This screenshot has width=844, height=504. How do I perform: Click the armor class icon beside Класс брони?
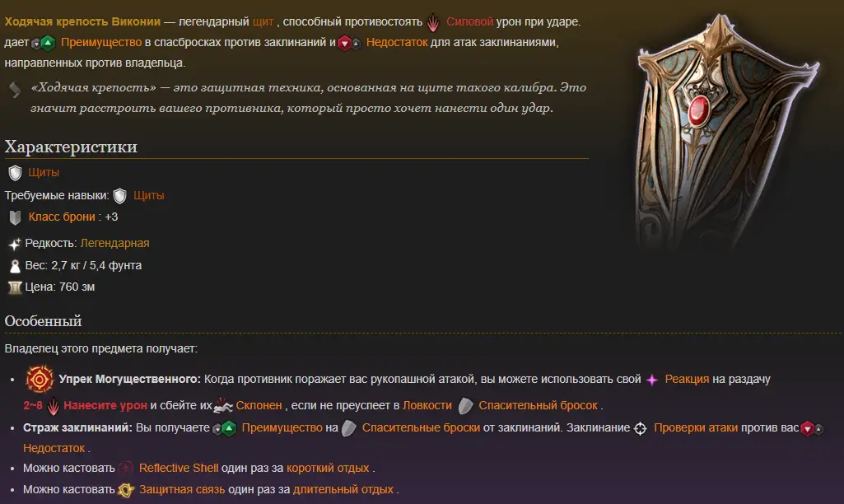click(15, 217)
